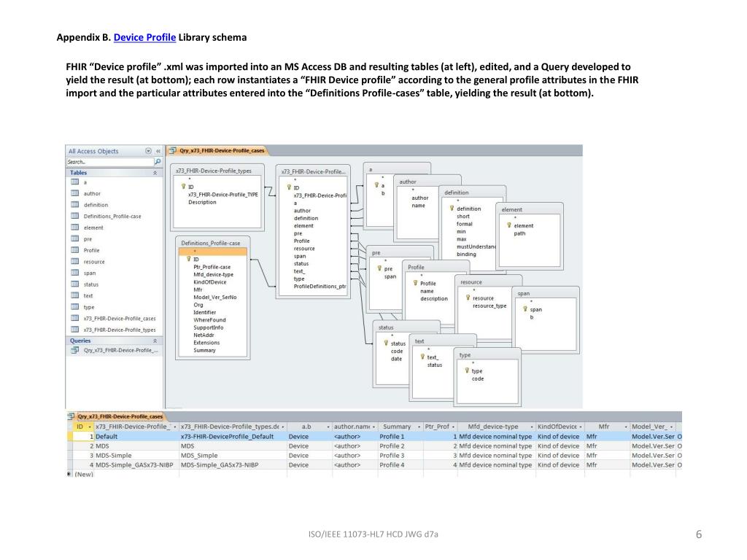
Task: Select the resource_type field
Action: [489, 306]
